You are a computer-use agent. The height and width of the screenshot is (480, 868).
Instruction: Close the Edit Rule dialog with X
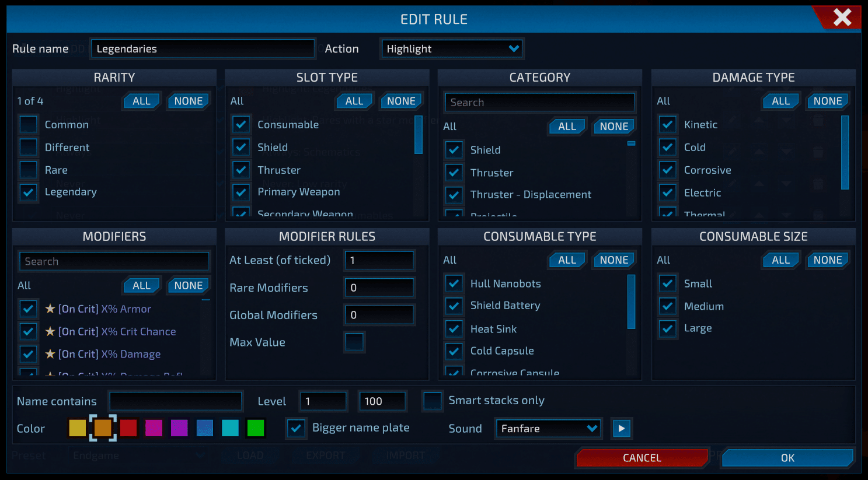[x=842, y=17]
